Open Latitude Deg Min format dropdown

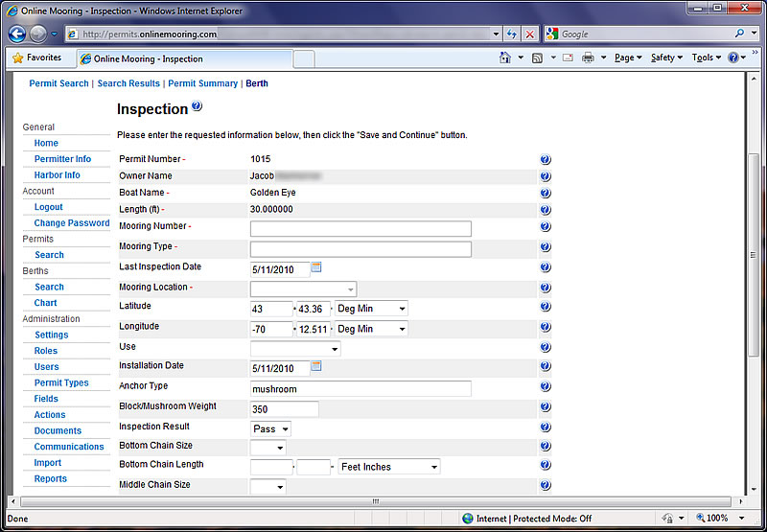pyautogui.click(x=371, y=309)
